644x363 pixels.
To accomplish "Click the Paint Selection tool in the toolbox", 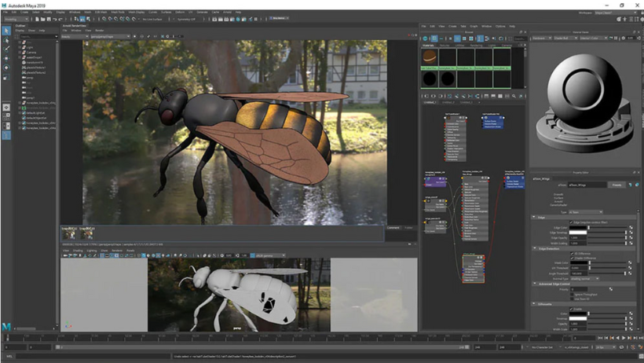I will (x=6, y=49).
